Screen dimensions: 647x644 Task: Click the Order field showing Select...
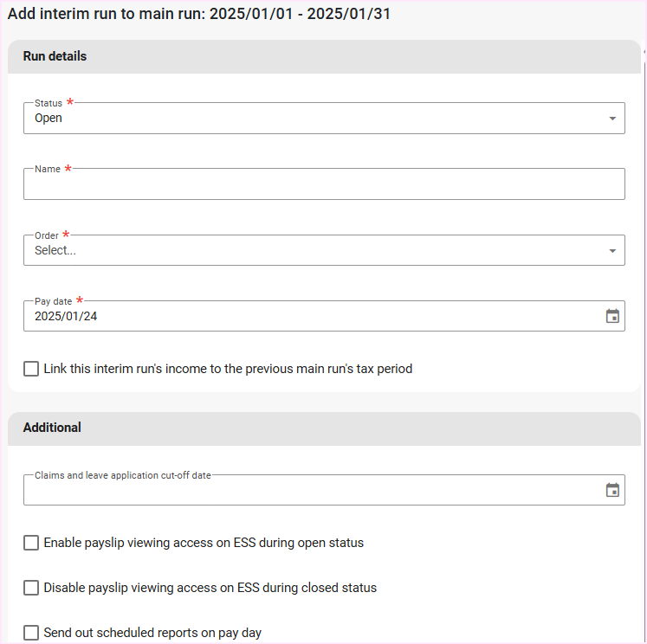coord(312,251)
